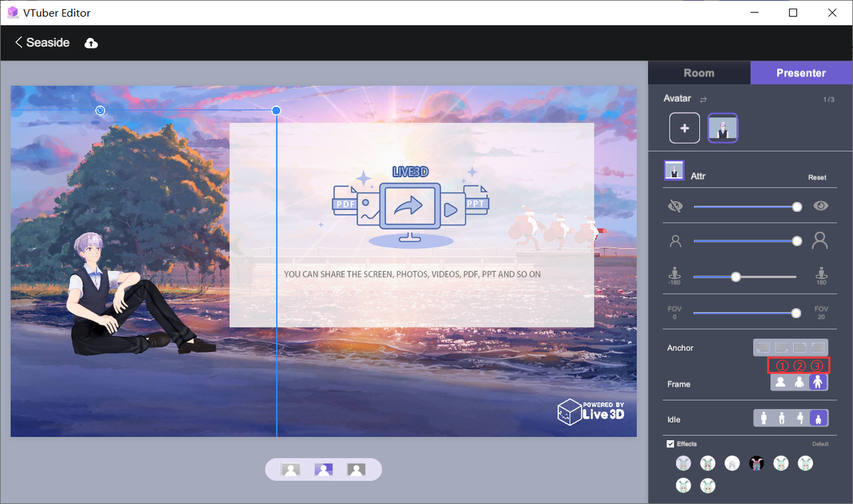Viewport: 853px width, 504px height.
Task: Select the sitting-on-chair Idle pose
Action: tap(782, 418)
